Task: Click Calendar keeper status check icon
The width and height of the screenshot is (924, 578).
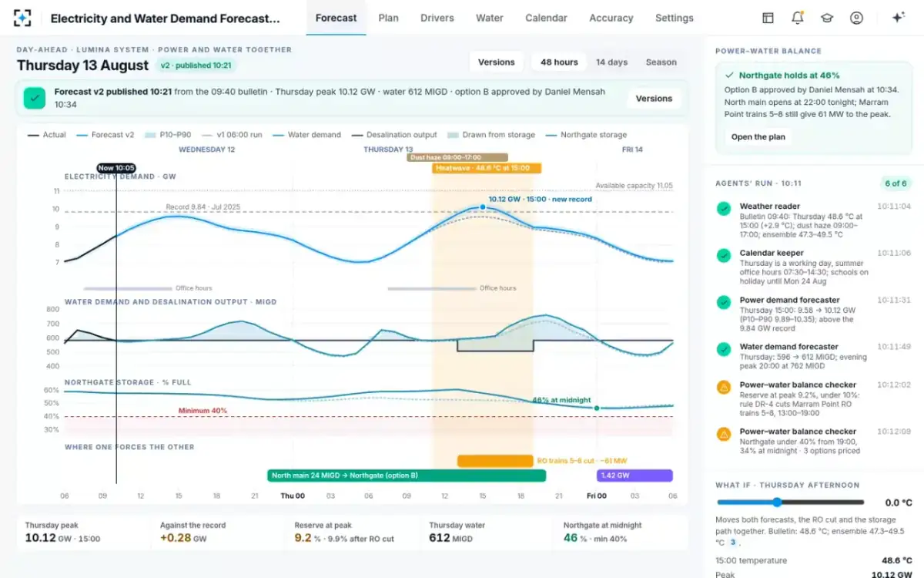Action: click(x=723, y=255)
